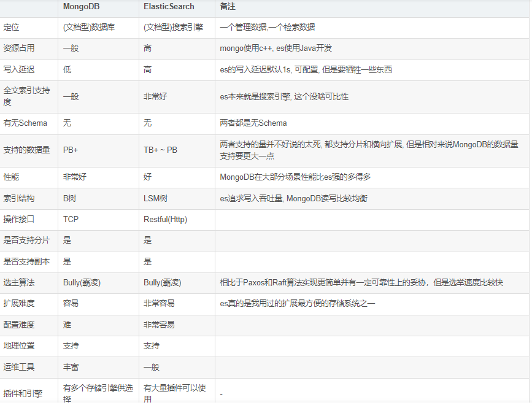
Task: Click 非常容易 in the 配置难度 row
Action: click(x=159, y=325)
